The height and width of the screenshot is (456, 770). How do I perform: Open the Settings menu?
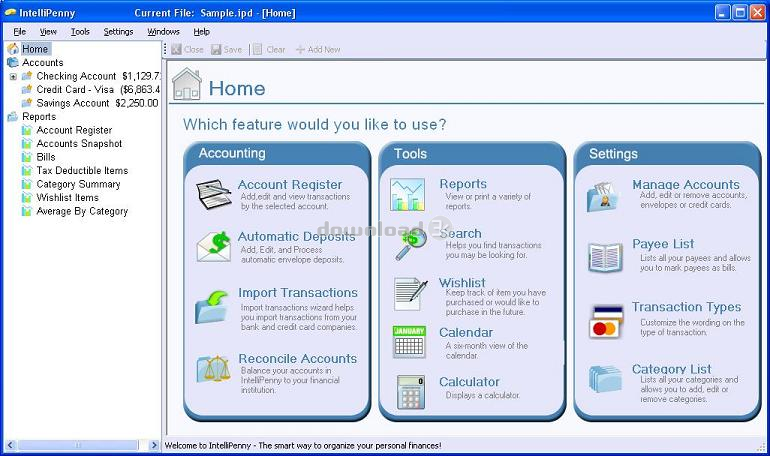[118, 31]
